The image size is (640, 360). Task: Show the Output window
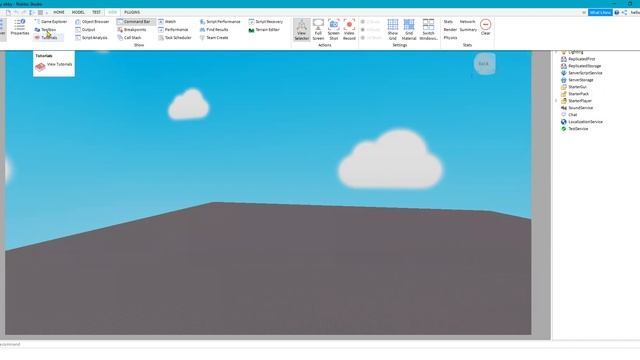coord(85,30)
